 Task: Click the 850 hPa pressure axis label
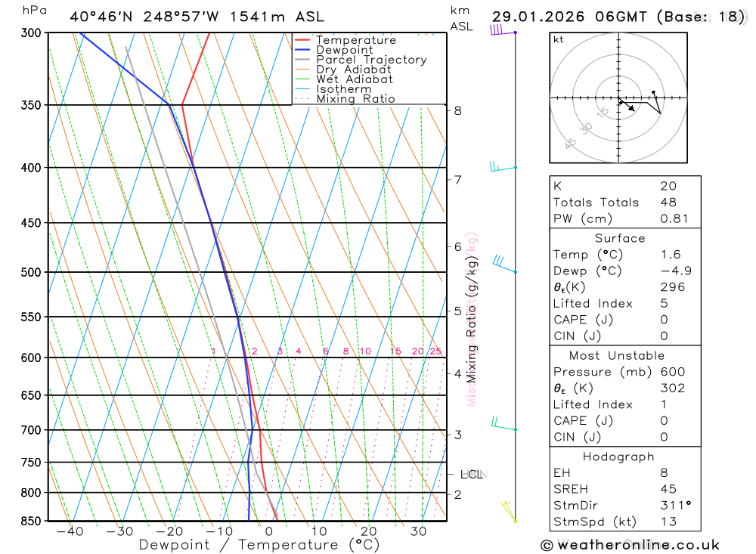[x=31, y=522]
